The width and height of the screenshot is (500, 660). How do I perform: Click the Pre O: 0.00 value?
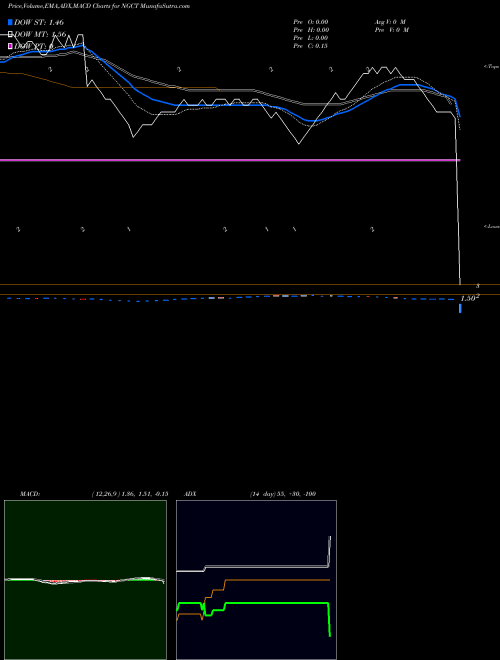[311, 22]
